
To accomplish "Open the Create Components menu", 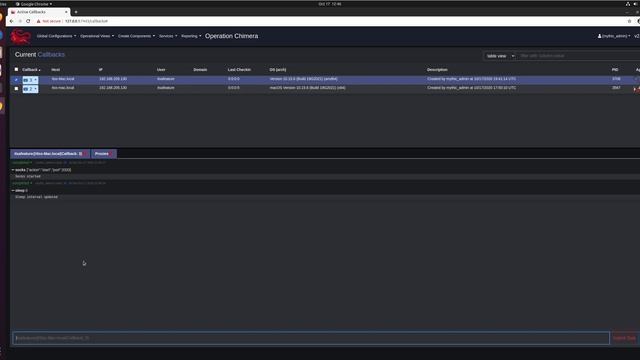I will [x=136, y=36].
